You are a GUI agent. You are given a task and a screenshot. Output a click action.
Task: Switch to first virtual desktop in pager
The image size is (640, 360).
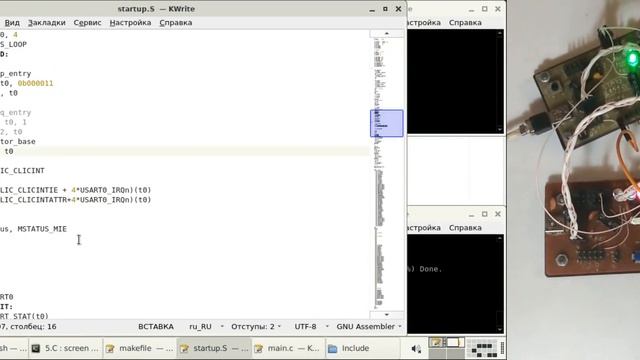(x=437, y=342)
